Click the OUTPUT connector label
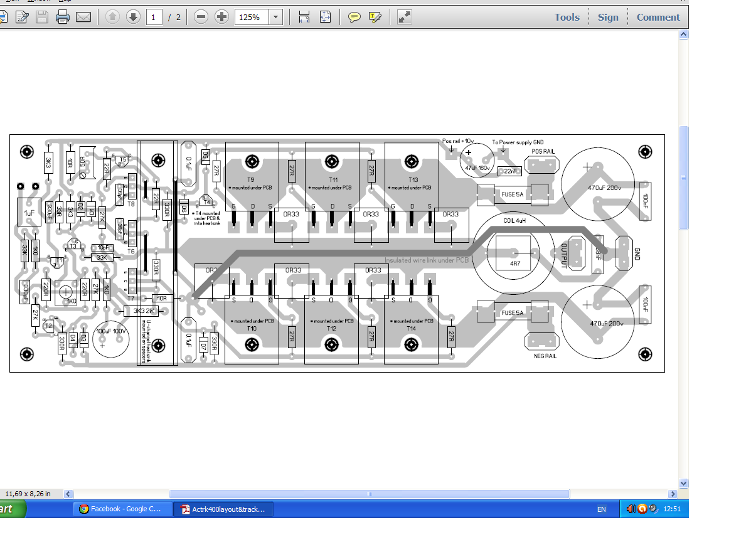Screen dimensions: 756x542 (563, 255)
